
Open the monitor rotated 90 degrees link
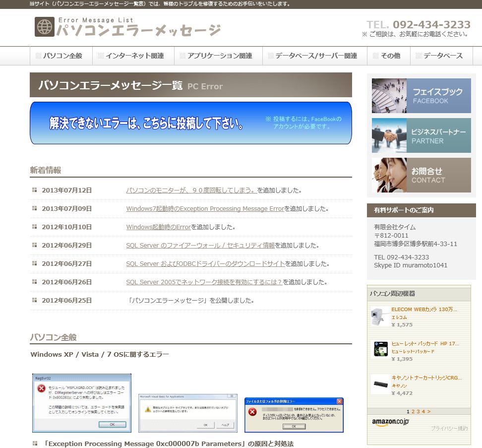(191, 191)
